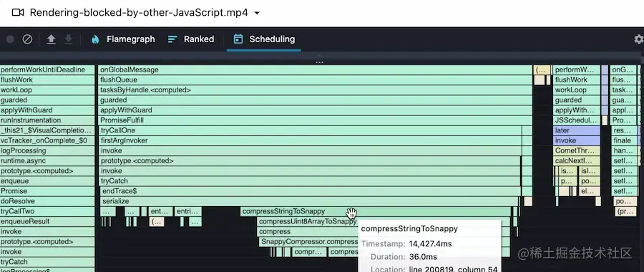Image resolution: width=644 pixels, height=272 pixels.
Task: Click the load profile upload arrow
Action: click(x=51, y=39)
